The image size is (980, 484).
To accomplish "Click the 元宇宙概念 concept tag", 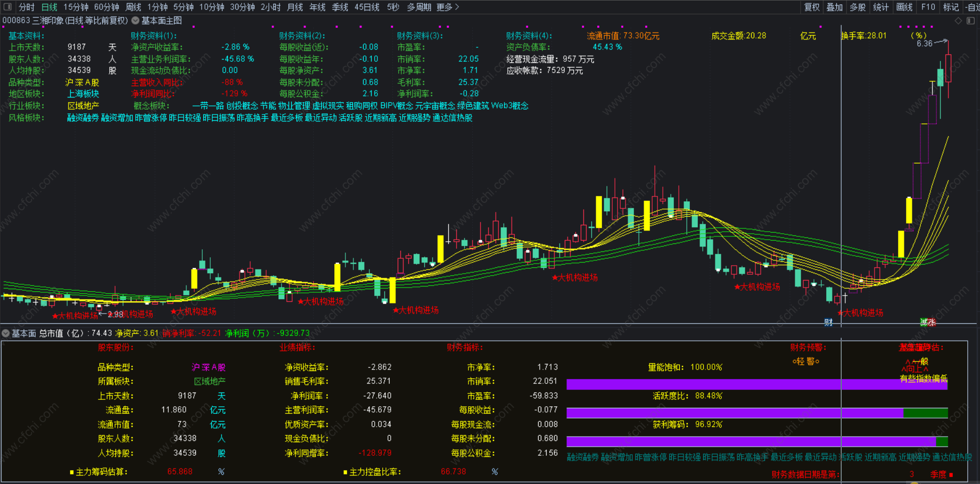I will (x=435, y=105).
